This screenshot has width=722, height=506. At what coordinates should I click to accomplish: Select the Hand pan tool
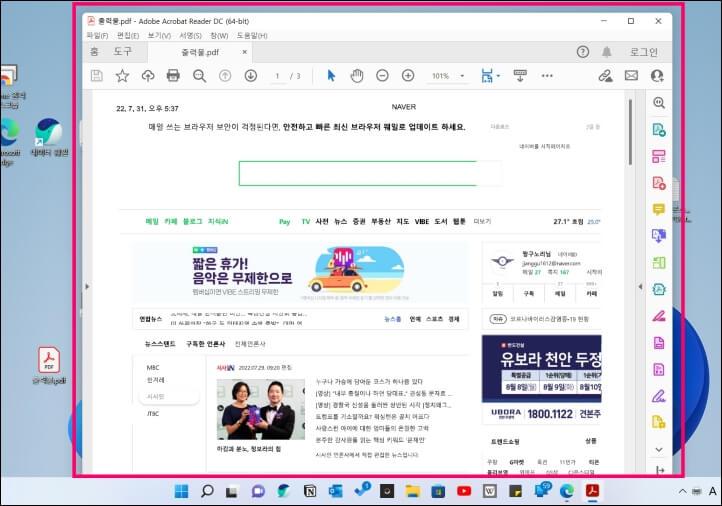click(x=357, y=76)
